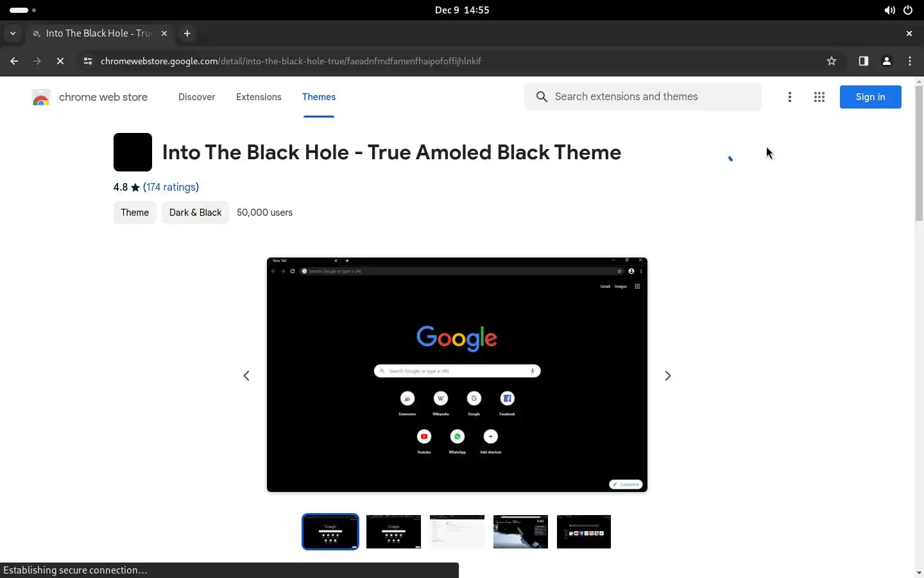View site information icon in address bar
Screen dimensions: 924x578
88,61
